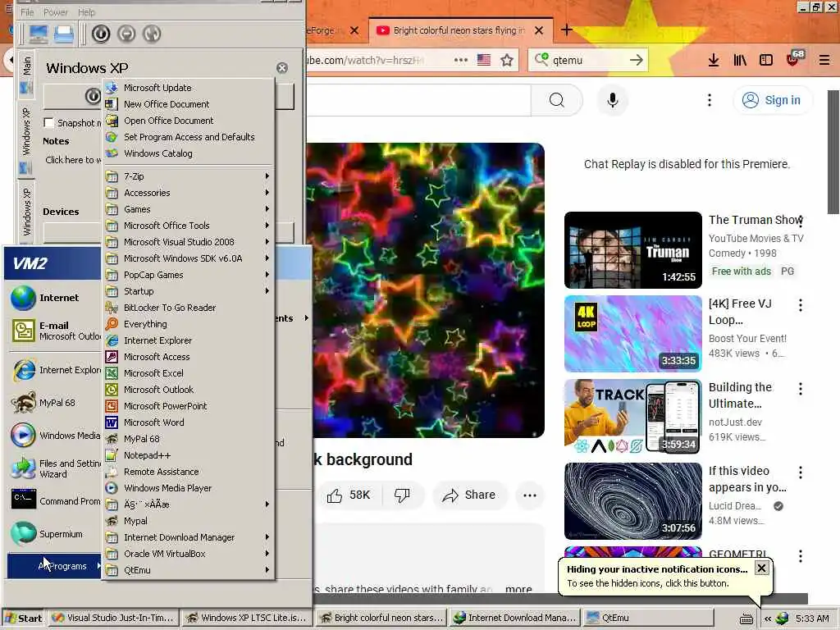Screen dimensions: 840x630
Task: Click the Start button on taskbar
Action: pyautogui.click(x=24, y=619)
